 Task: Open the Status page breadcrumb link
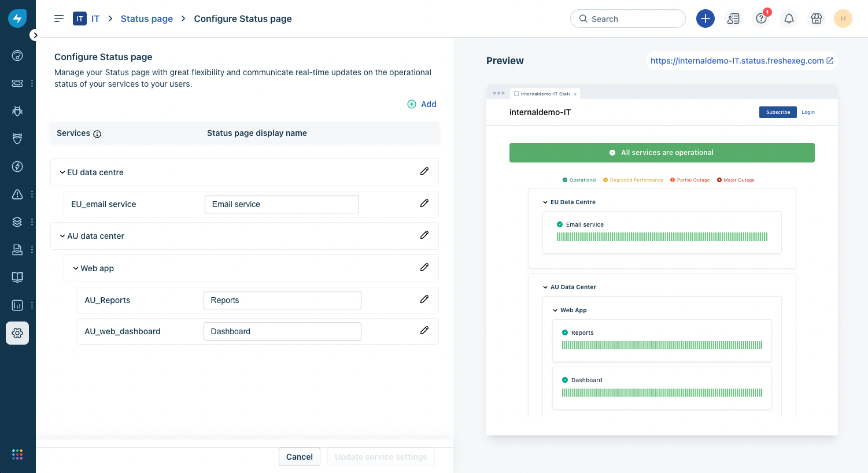(146, 19)
